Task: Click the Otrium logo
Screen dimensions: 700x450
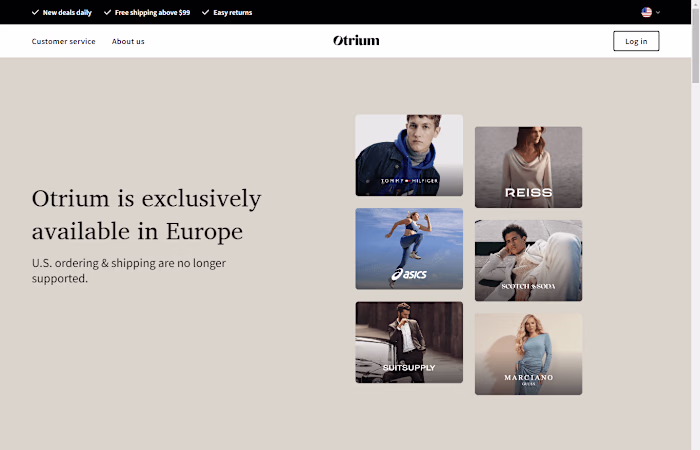Action: pyautogui.click(x=356, y=41)
